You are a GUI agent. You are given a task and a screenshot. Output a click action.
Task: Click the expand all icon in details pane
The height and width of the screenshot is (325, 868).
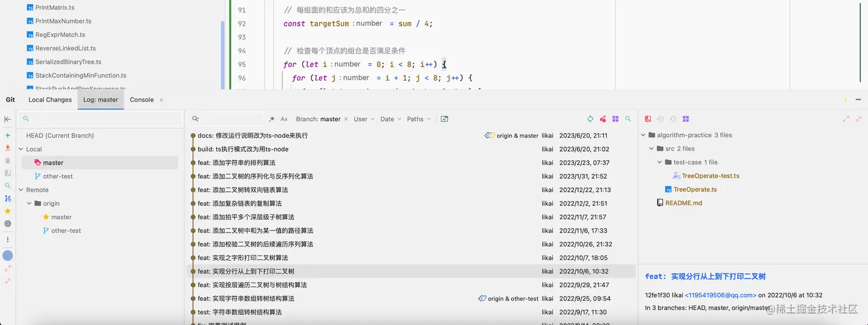pos(846,119)
